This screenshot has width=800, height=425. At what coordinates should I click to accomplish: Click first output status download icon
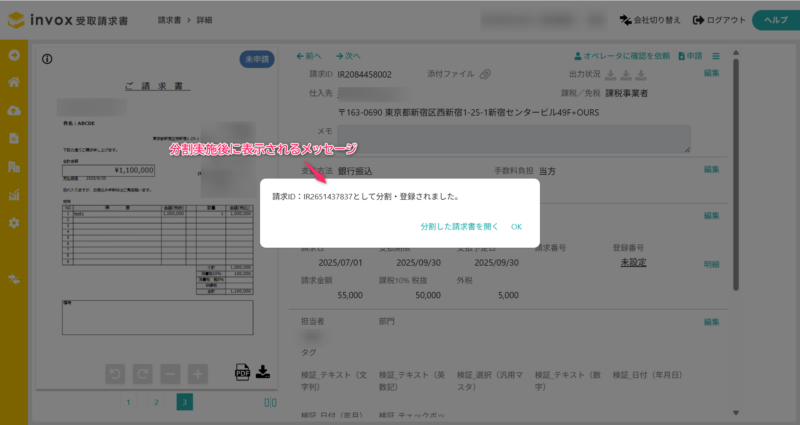point(610,75)
